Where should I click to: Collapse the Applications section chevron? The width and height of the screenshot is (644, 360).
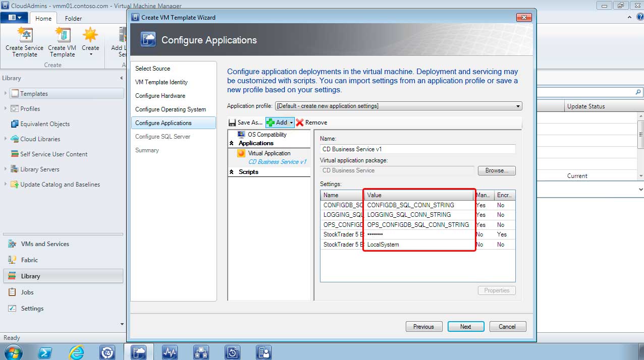(x=232, y=143)
